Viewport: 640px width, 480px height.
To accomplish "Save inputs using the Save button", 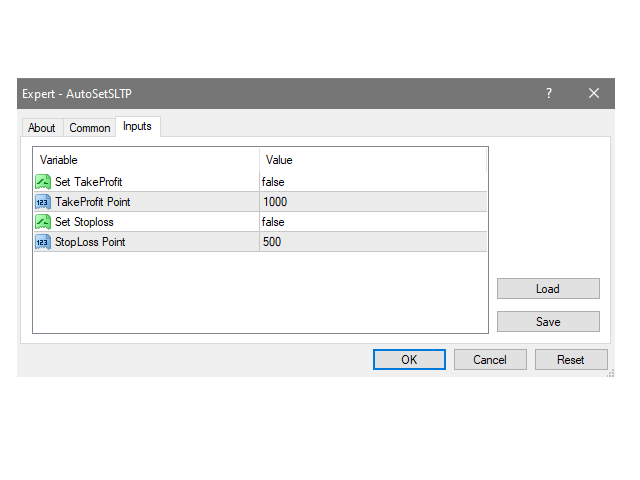I will click(548, 322).
